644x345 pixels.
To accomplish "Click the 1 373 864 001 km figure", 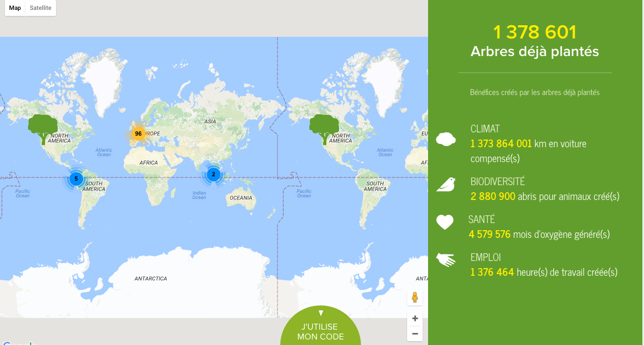I will [501, 144].
